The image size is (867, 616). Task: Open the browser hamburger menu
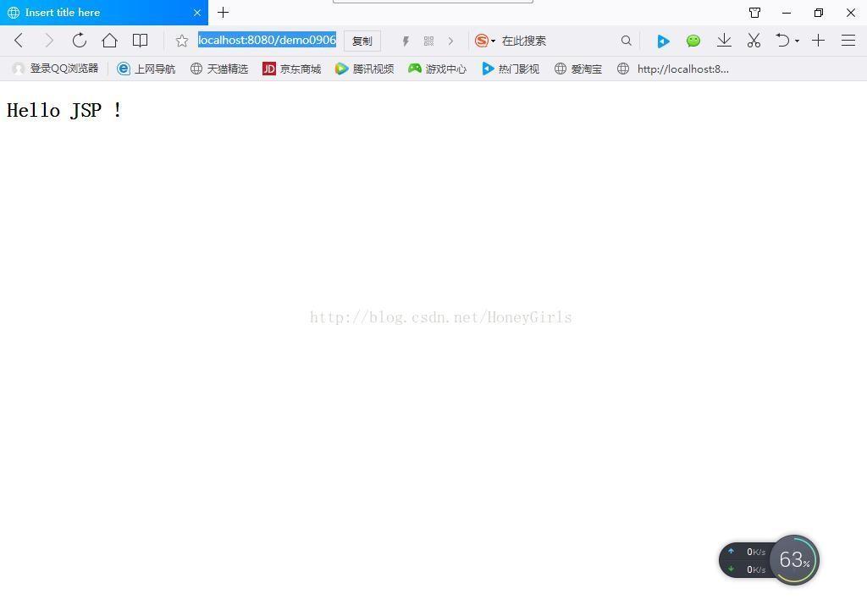pos(848,40)
